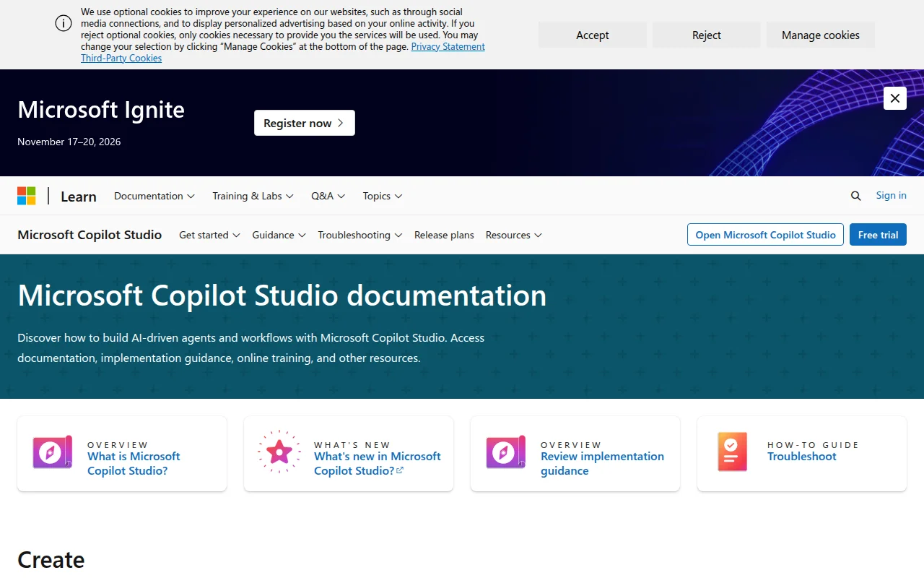Click the compass icon beside What is Microsoft Copilot Studio
Screen dimensions: 924x578
click(53, 452)
